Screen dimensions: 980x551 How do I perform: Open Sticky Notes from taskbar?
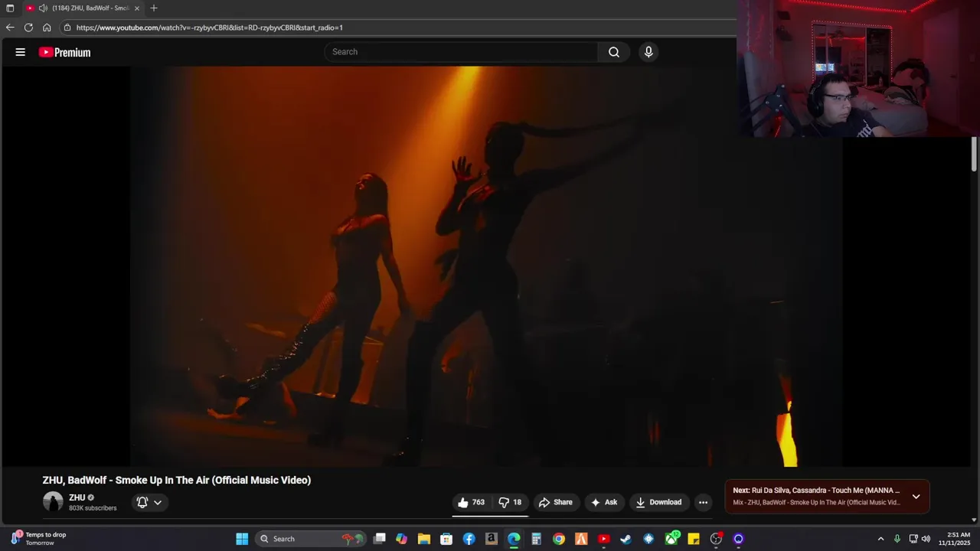694,539
